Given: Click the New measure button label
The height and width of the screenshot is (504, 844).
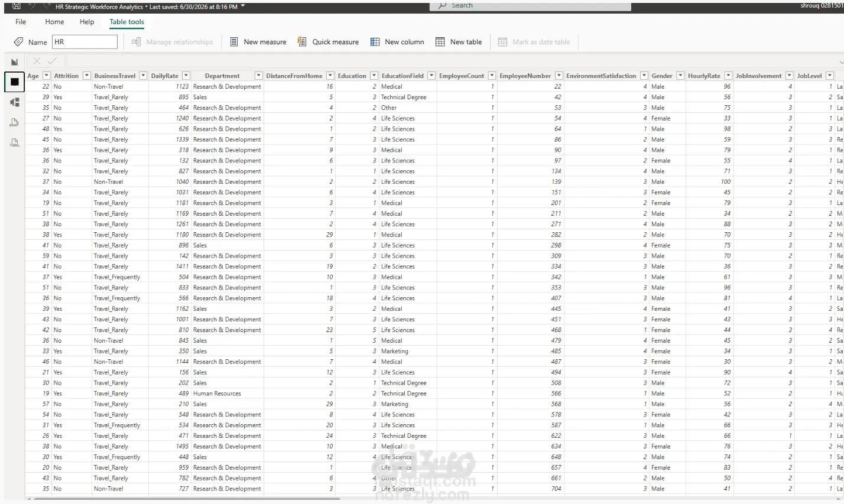Looking at the screenshot, I should pos(265,42).
